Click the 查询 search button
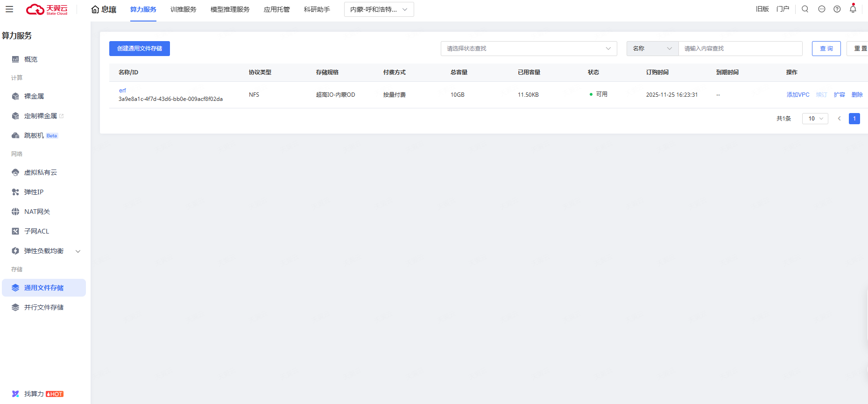868x404 pixels. pyautogui.click(x=826, y=49)
